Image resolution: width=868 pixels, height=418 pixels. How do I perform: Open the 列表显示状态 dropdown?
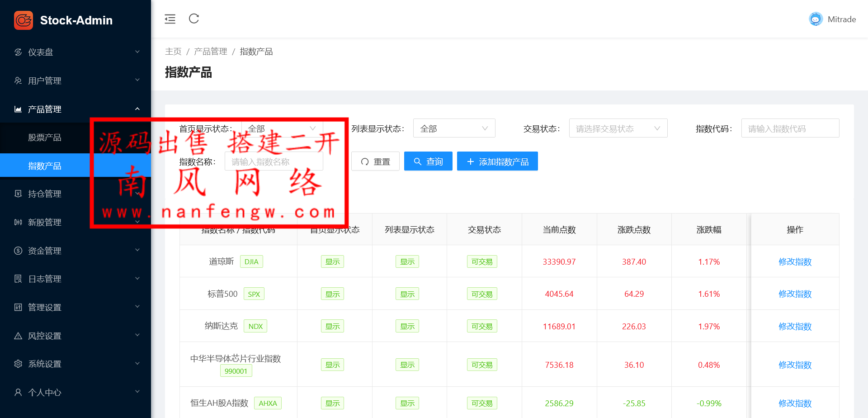pyautogui.click(x=454, y=128)
